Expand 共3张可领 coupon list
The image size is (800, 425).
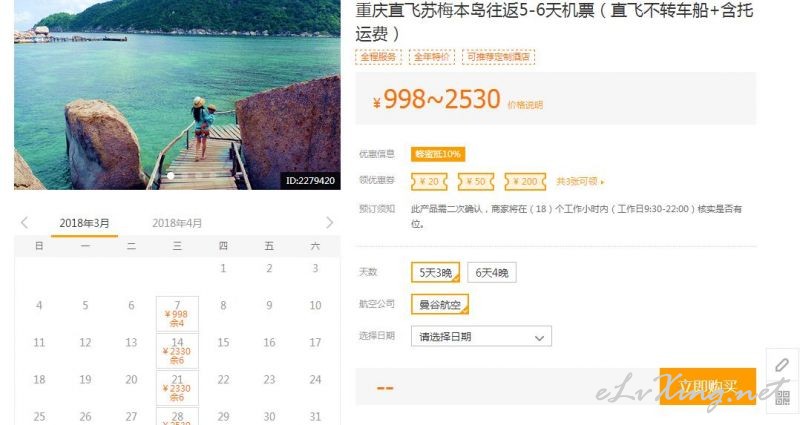580,182
